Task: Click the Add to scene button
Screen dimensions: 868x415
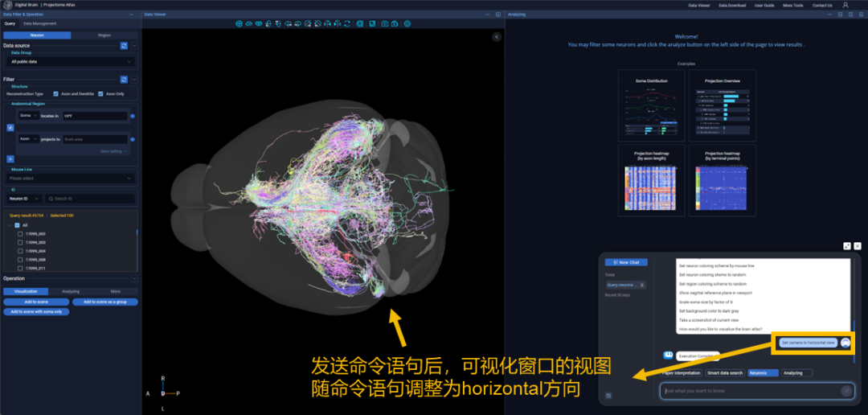Action: click(35, 302)
